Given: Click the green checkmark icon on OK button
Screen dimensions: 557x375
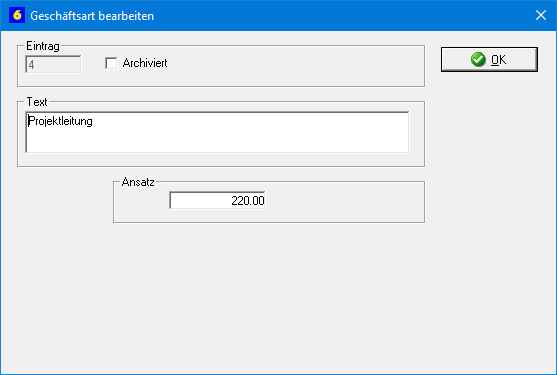Looking at the screenshot, I should coord(478,59).
